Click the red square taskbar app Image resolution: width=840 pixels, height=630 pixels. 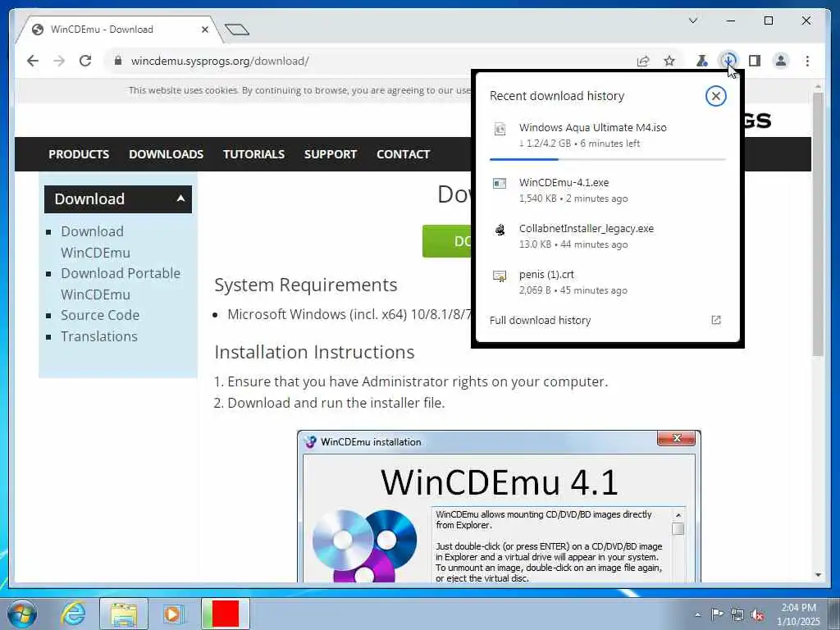pyautogui.click(x=226, y=614)
